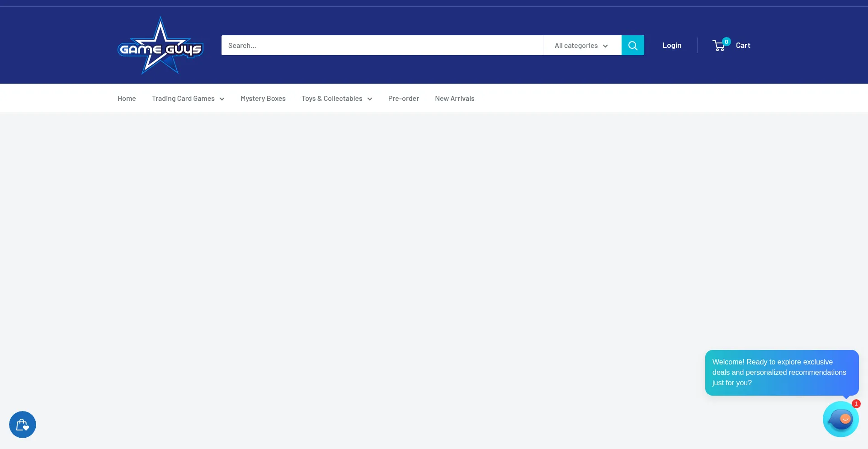Click the Game Guys star logo
The height and width of the screenshot is (449, 868).
[x=160, y=46]
